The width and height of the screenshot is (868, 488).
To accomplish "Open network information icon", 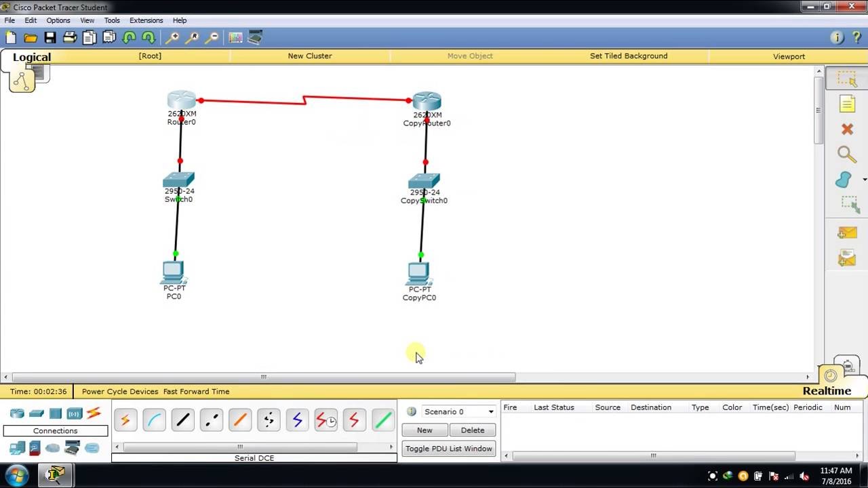I will (837, 38).
